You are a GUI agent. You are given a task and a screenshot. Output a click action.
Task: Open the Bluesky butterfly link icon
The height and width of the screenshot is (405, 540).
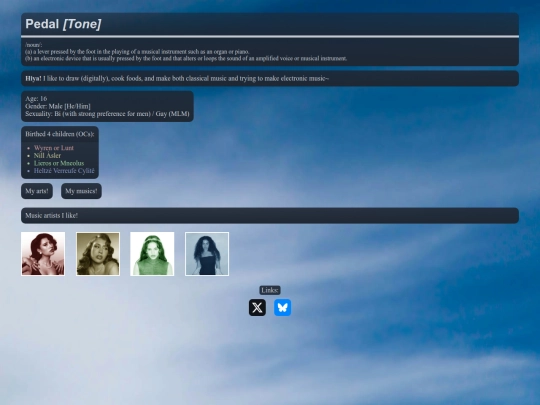pyautogui.click(x=282, y=308)
